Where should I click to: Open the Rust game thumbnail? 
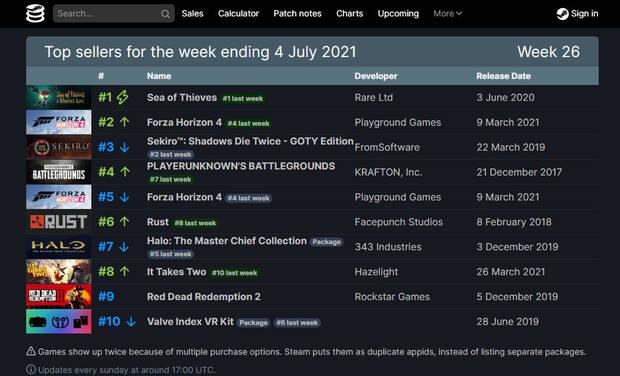[x=59, y=222]
